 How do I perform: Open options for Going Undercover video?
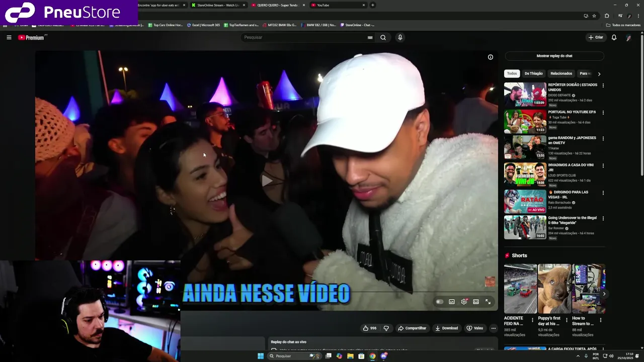point(603,219)
